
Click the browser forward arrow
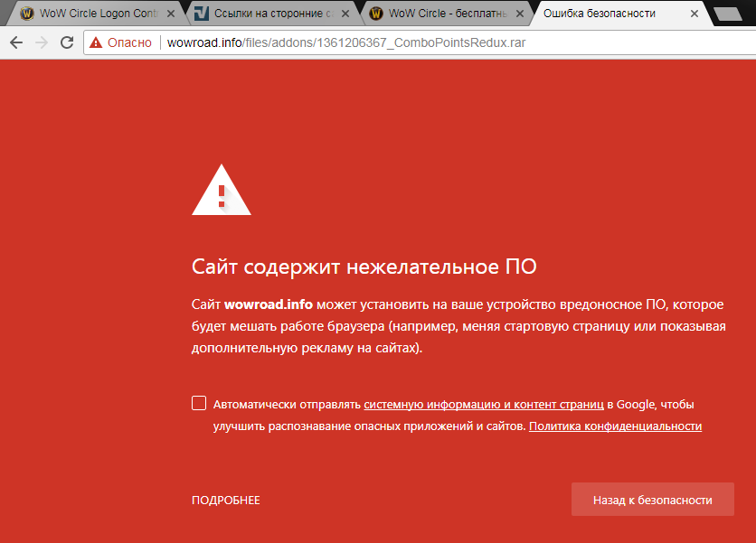[x=42, y=42]
